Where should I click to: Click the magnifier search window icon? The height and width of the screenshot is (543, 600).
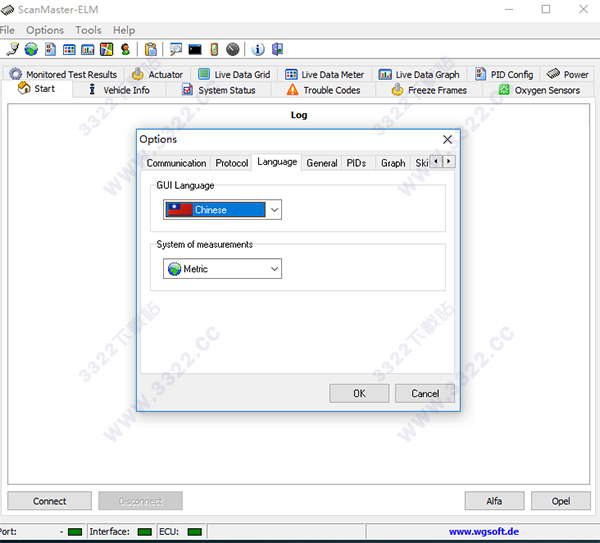(x=176, y=49)
